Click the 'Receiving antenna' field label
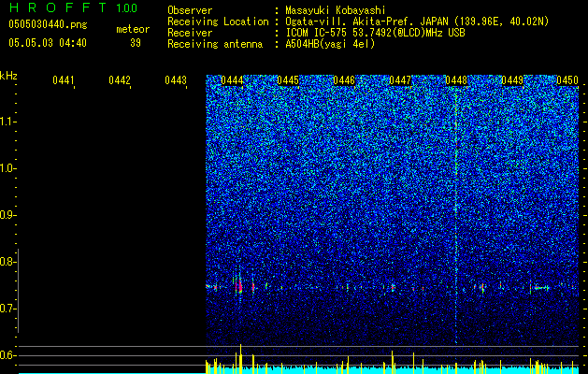The image size is (588, 374). click(x=215, y=44)
